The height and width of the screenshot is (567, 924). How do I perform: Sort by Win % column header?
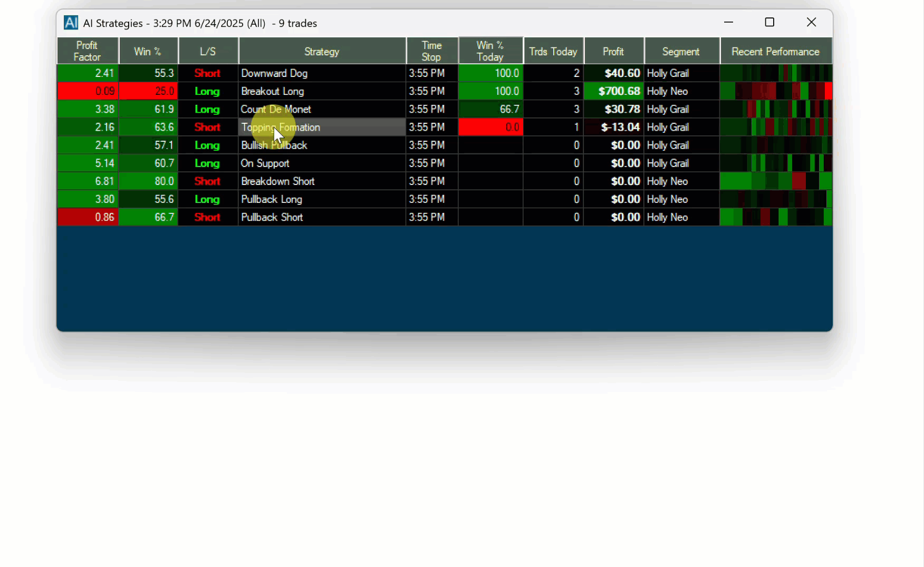(x=148, y=51)
